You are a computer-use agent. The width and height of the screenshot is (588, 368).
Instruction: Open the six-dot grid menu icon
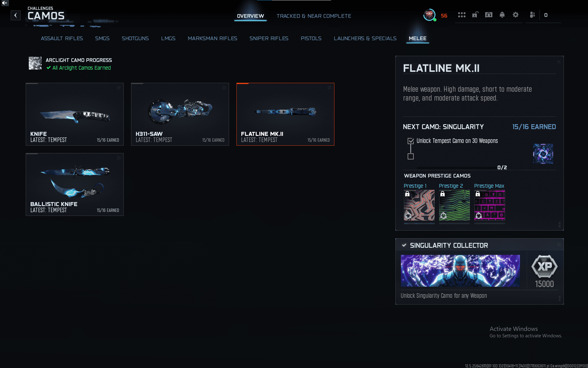pyautogui.click(x=462, y=15)
